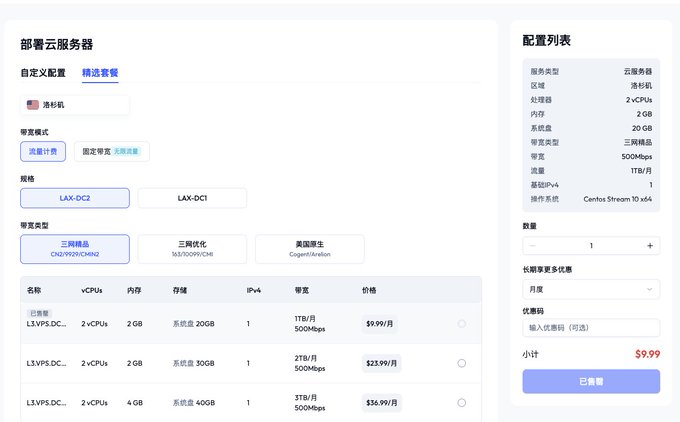The image size is (680, 422).
Task: Click the 已售罄 badge in the first row
Action: 39,313
